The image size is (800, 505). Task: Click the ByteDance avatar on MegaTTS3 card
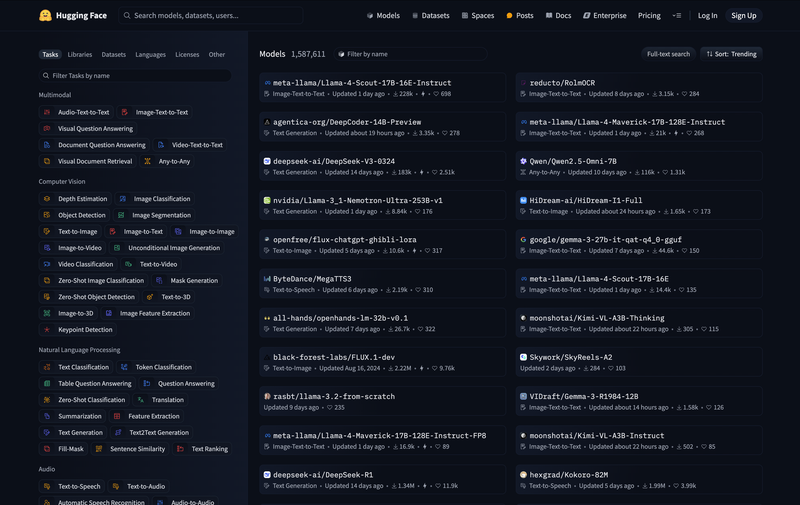click(x=267, y=279)
